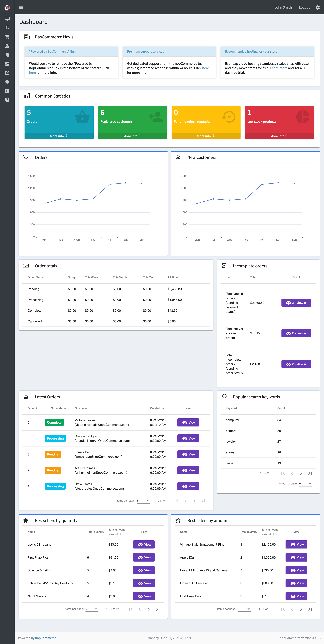Click Learn more in hosting news card
This screenshot has height=644, width=324.
pyautogui.click(x=278, y=68)
